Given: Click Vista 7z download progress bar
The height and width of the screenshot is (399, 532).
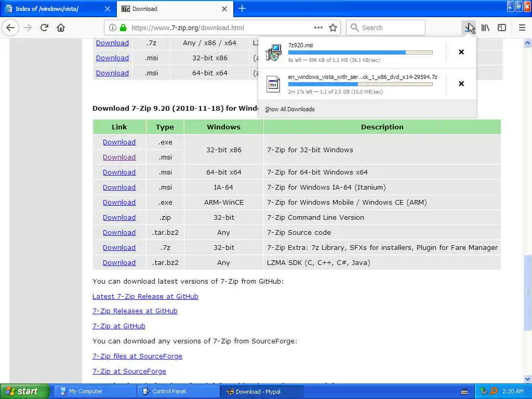Looking at the screenshot, I should pyautogui.click(x=361, y=84).
